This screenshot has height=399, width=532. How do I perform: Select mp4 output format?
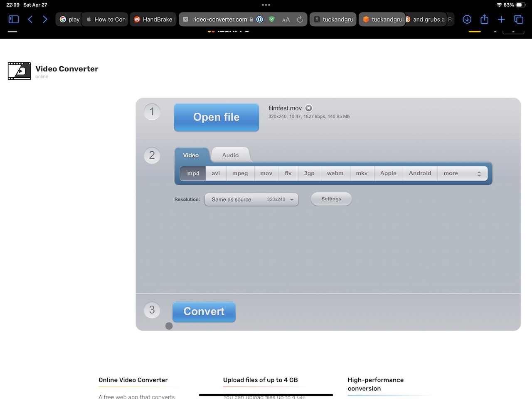click(193, 173)
